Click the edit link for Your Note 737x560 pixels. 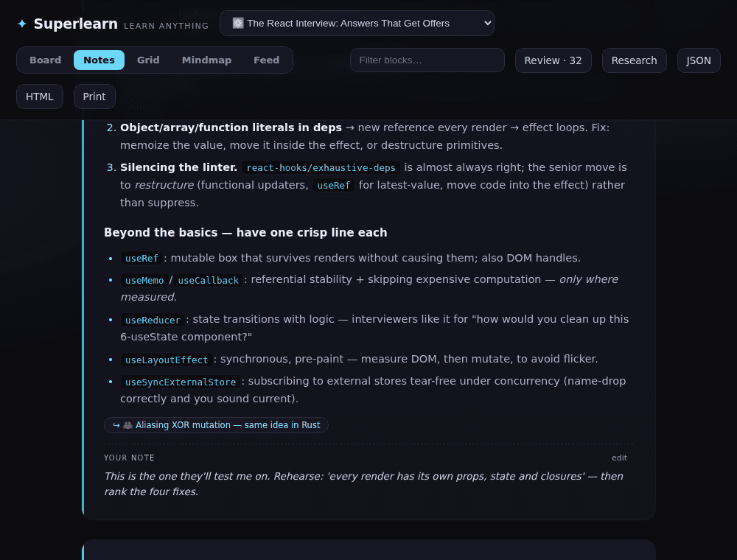pos(619,458)
